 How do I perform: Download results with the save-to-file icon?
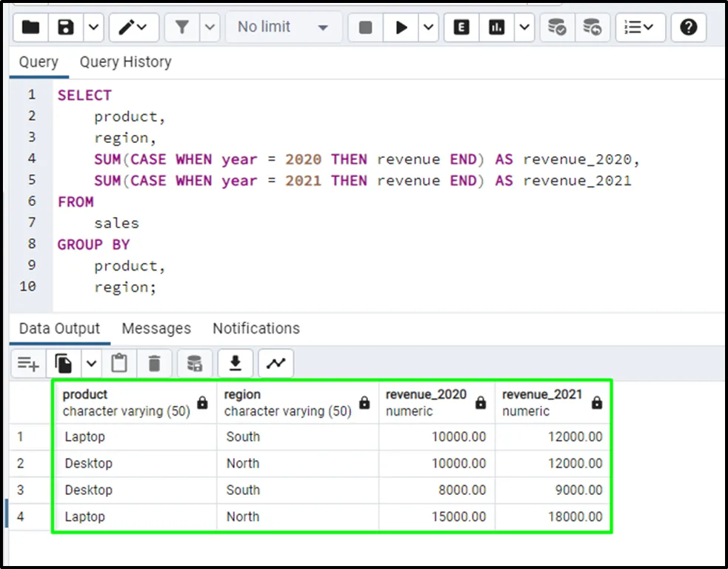pyautogui.click(x=236, y=363)
